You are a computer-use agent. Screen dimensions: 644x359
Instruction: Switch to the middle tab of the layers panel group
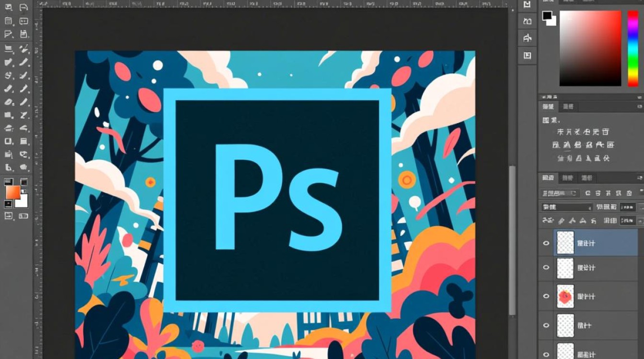pyautogui.click(x=567, y=178)
